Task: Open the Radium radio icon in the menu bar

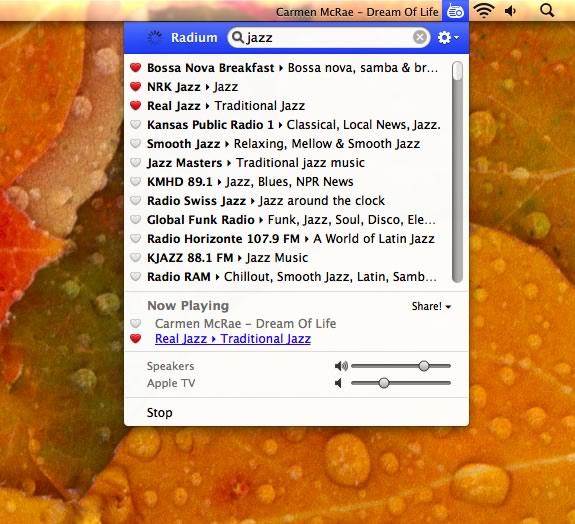Action: [455, 11]
